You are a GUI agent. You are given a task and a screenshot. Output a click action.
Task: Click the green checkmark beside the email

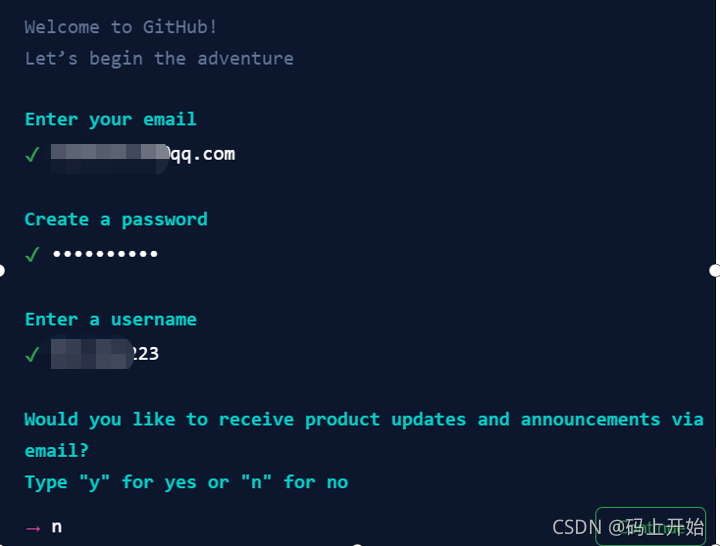(x=32, y=155)
